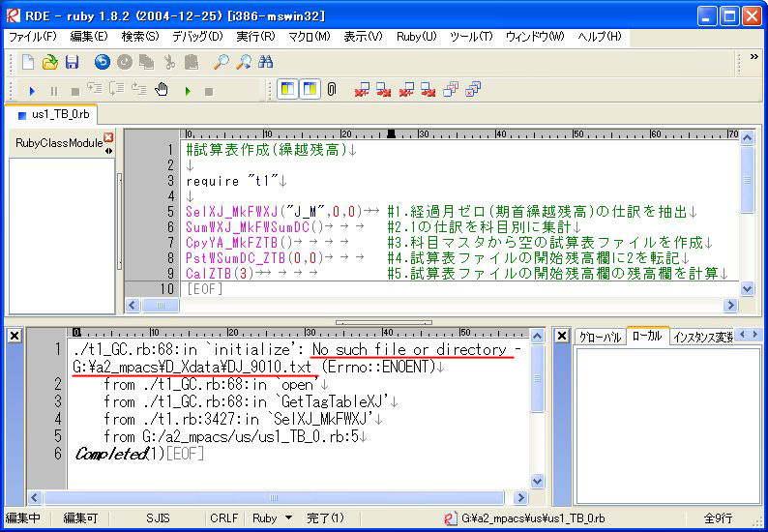Undo with the blue arrow icon

pyautogui.click(x=102, y=62)
